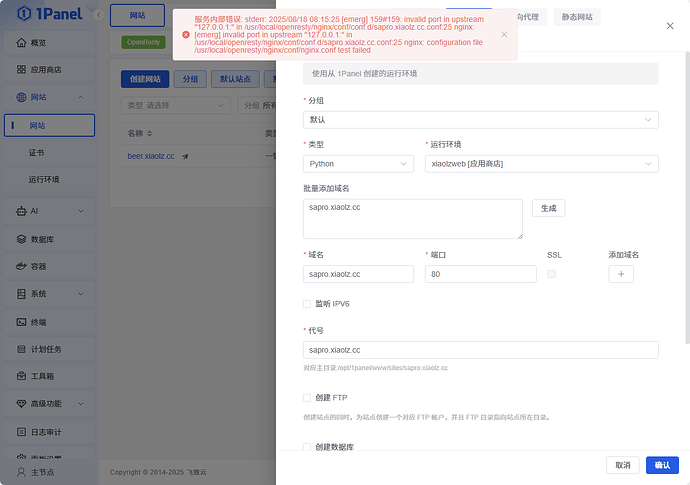Image resolution: width=690 pixels, height=485 pixels.
Task: Click the 批量添加域名 textarea
Action: tap(413, 219)
